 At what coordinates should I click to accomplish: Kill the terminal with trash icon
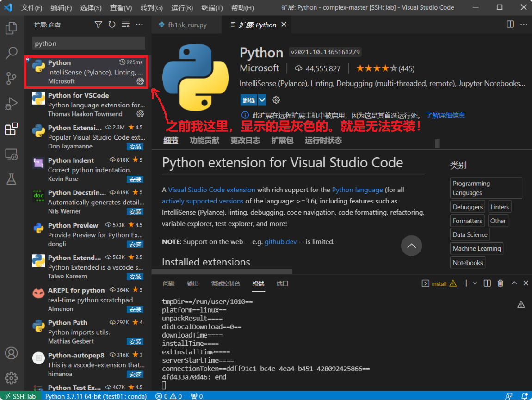501,283
